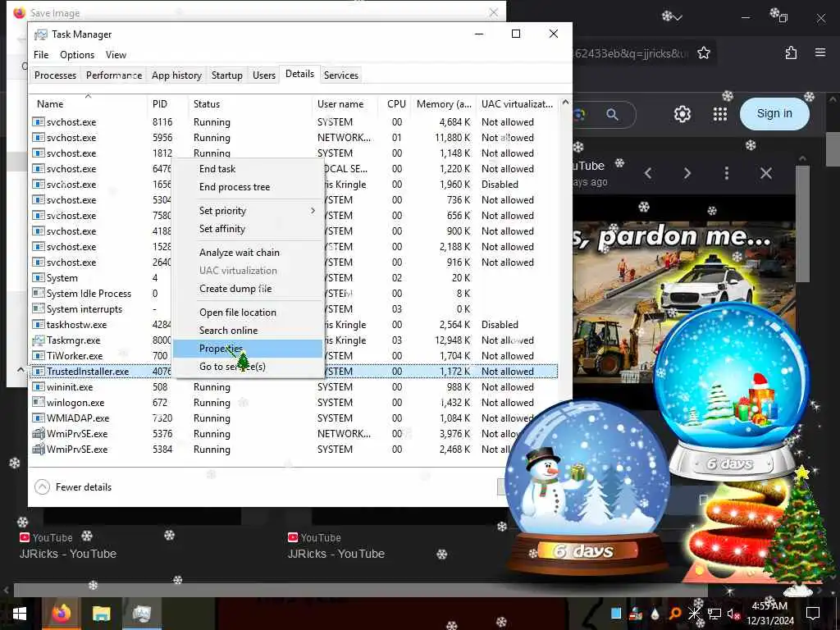Bookmark page with Firefox star icon
The width and height of the screenshot is (840, 630).
703,52
